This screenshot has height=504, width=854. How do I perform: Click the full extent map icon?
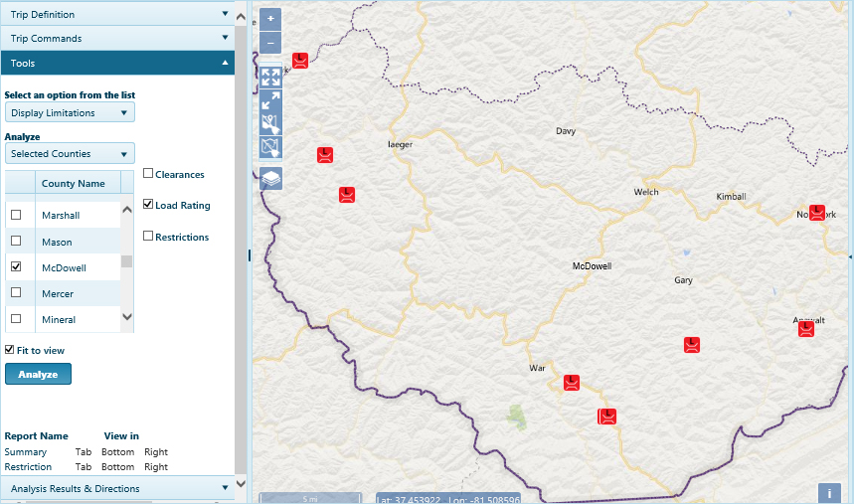pos(270,76)
